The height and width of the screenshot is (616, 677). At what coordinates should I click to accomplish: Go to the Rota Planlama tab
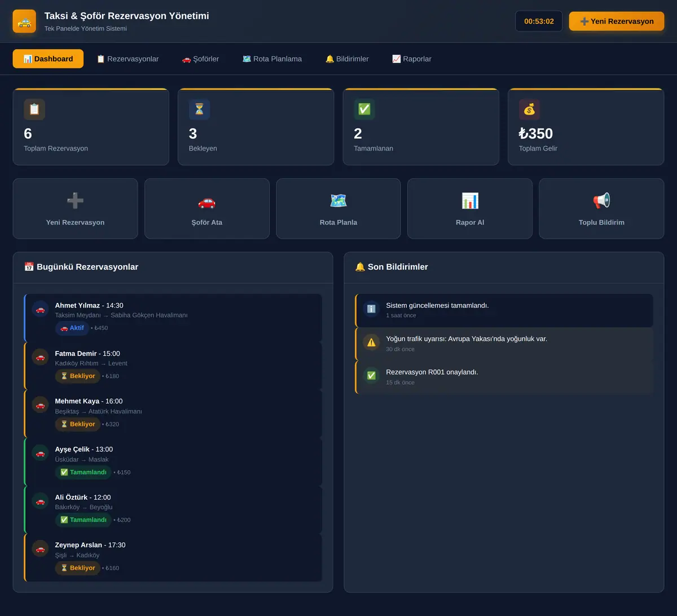(x=272, y=59)
